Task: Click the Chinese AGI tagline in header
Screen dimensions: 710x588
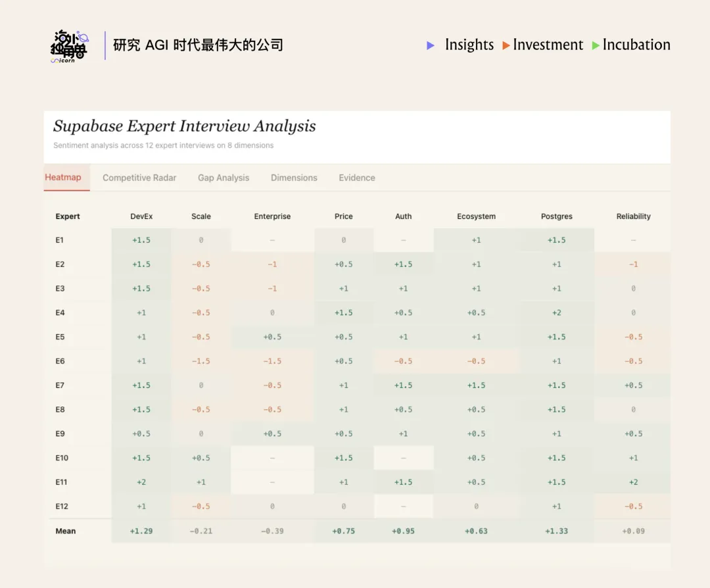Action: click(x=199, y=45)
